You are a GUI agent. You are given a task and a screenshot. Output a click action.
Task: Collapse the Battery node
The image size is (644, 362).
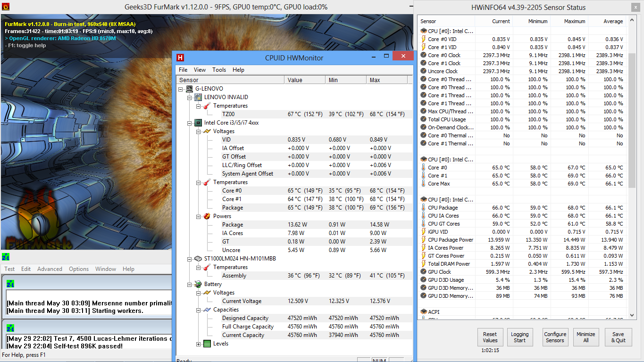pyautogui.click(x=190, y=284)
